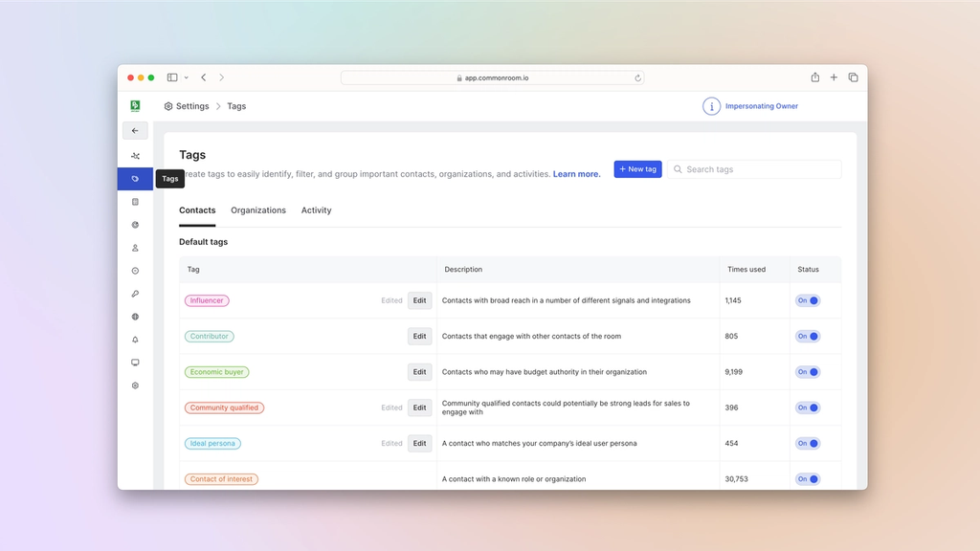Click the Economic buyer tag pill
980x551 pixels.
pyautogui.click(x=217, y=372)
